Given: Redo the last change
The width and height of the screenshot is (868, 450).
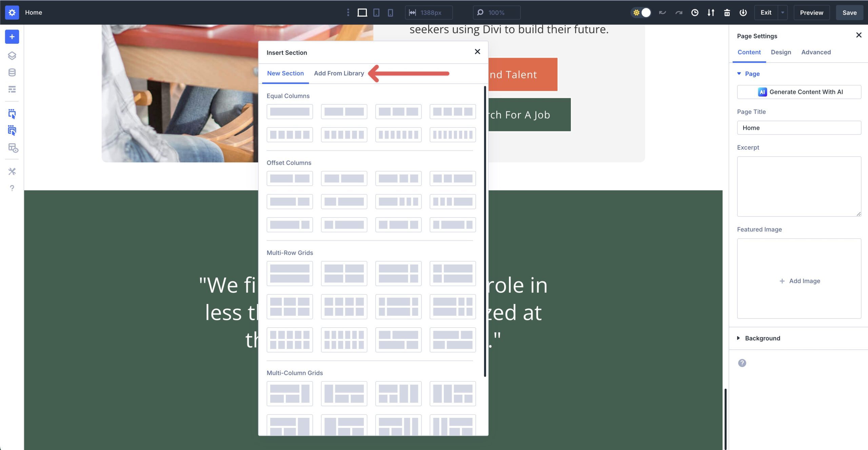Looking at the screenshot, I should [678, 12].
